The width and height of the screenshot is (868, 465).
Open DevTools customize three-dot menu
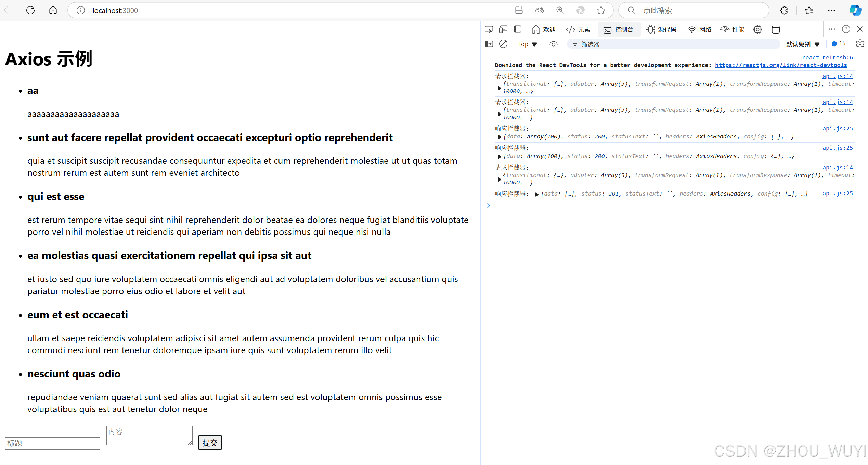(832, 29)
